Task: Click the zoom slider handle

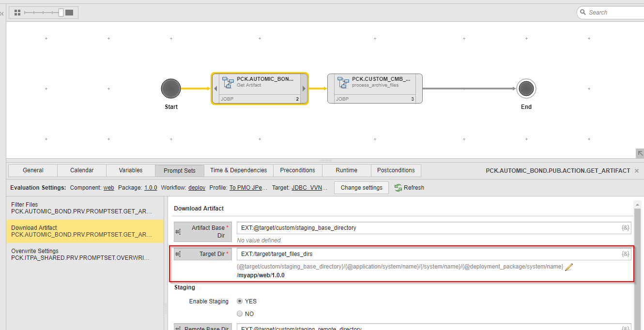Action: 61,13
